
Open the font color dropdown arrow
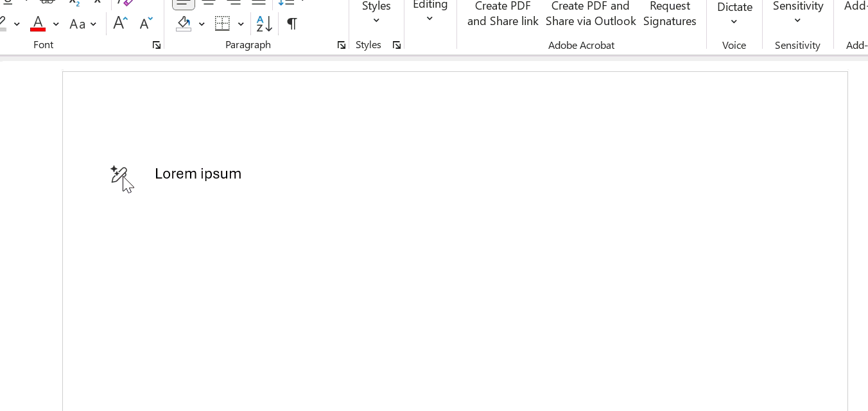point(56,24)
